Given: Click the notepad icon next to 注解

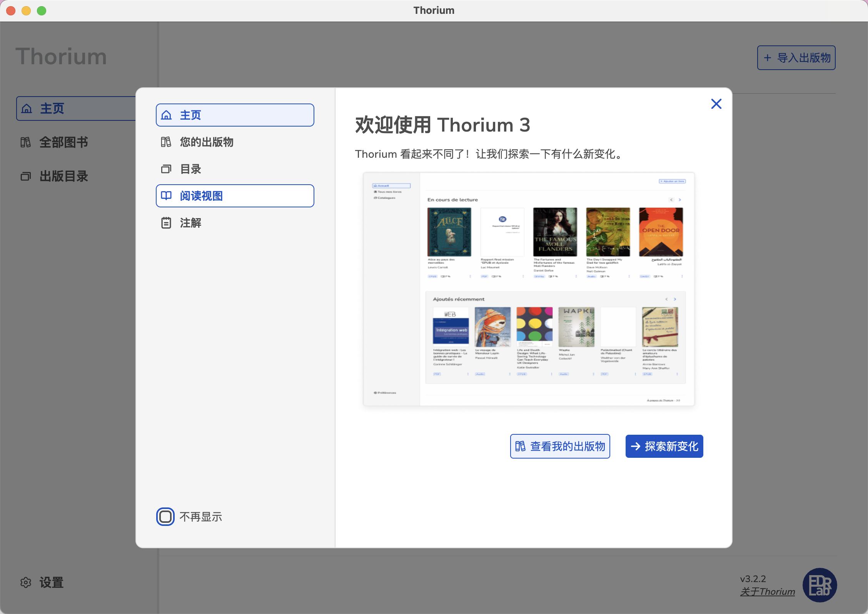Looking at the screenshot, I should pyautogui.click(x=166, y=223).
